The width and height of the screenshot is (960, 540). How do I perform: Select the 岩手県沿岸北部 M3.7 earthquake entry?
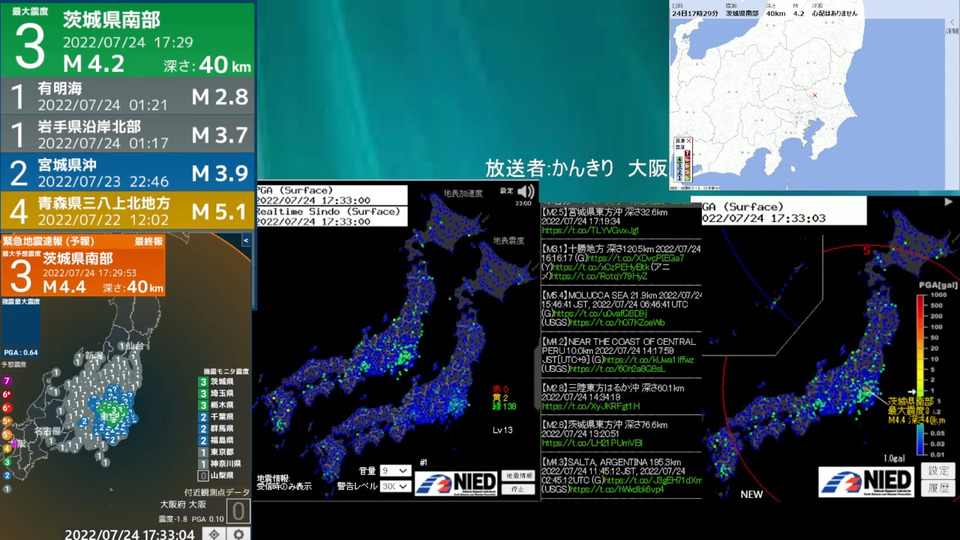click(127, 134)
